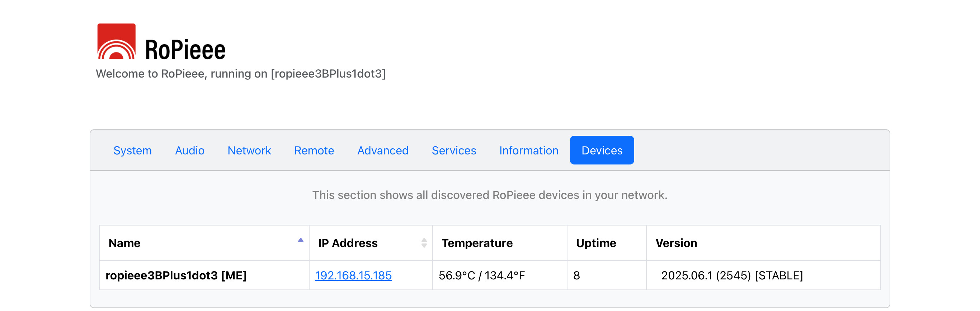Image resolution: width=980 pixels, height=311 pixels.
Task: Sort by the IP Address column header
Action: pyautogui.click(x=371, y=243)
